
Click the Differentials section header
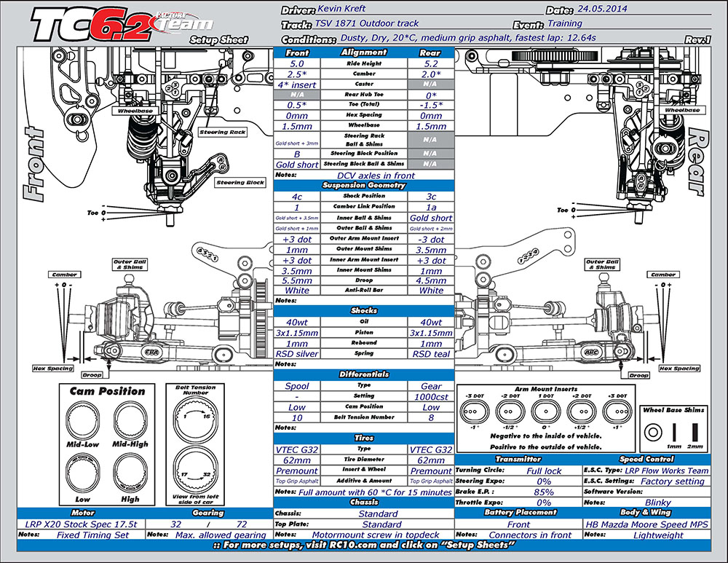[364, 374]
